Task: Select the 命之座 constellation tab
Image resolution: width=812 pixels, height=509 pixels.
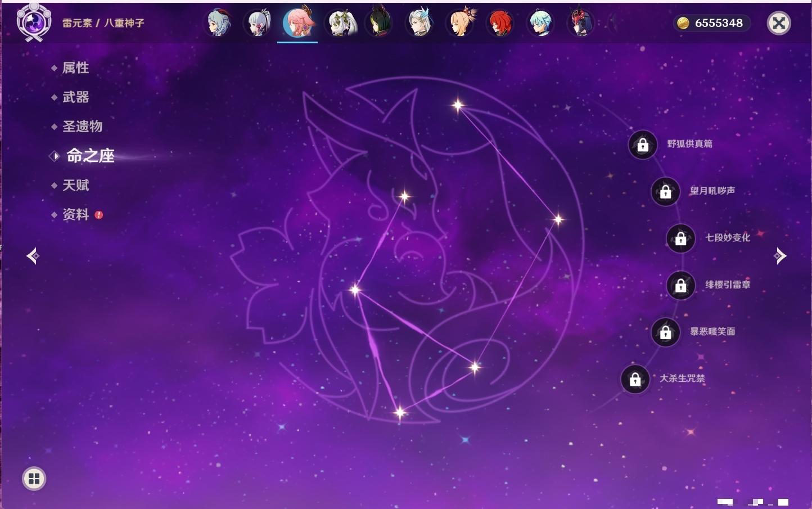Action: (x=90, y=156)
